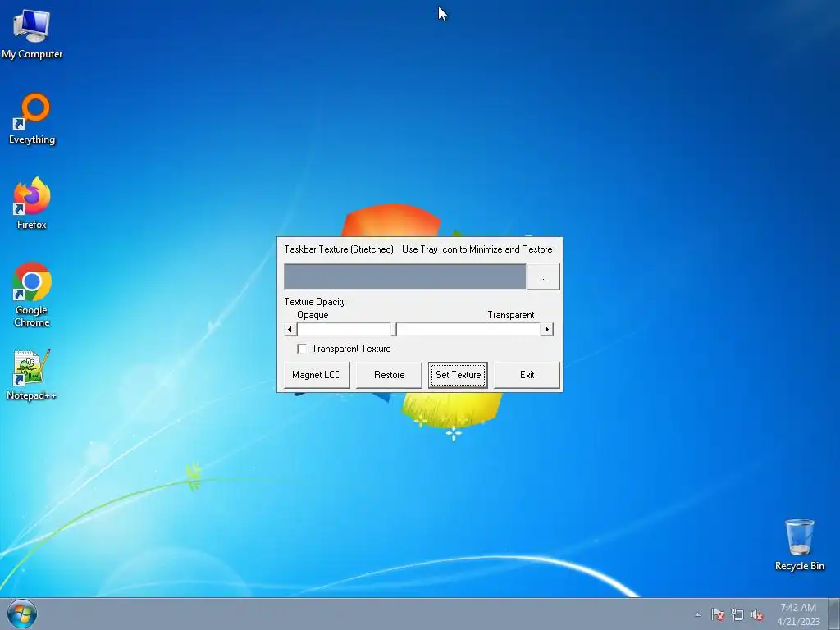This screenshot has height=630, width=840.
Task: Click the 'Taskbar Texture (Stretched)' label
Action: pos(339,249)
